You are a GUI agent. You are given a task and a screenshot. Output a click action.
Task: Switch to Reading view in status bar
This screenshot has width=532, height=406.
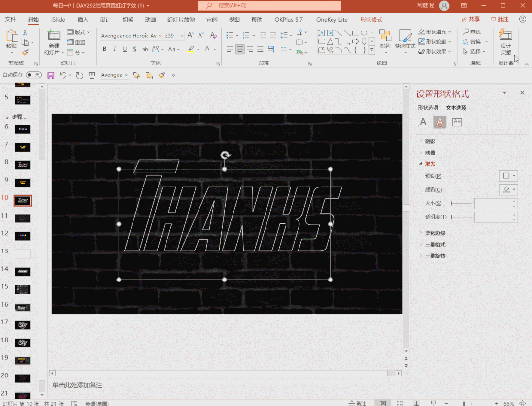click(416, 403)
